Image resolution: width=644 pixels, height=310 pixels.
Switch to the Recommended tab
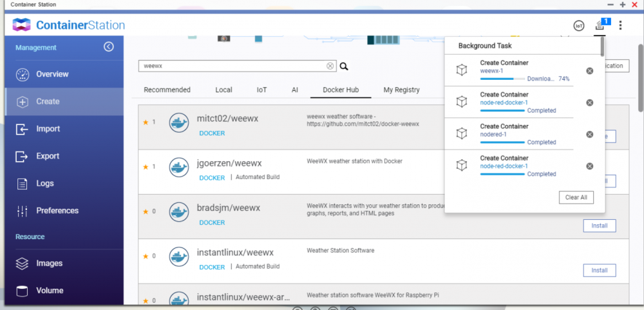click(167, 90)
